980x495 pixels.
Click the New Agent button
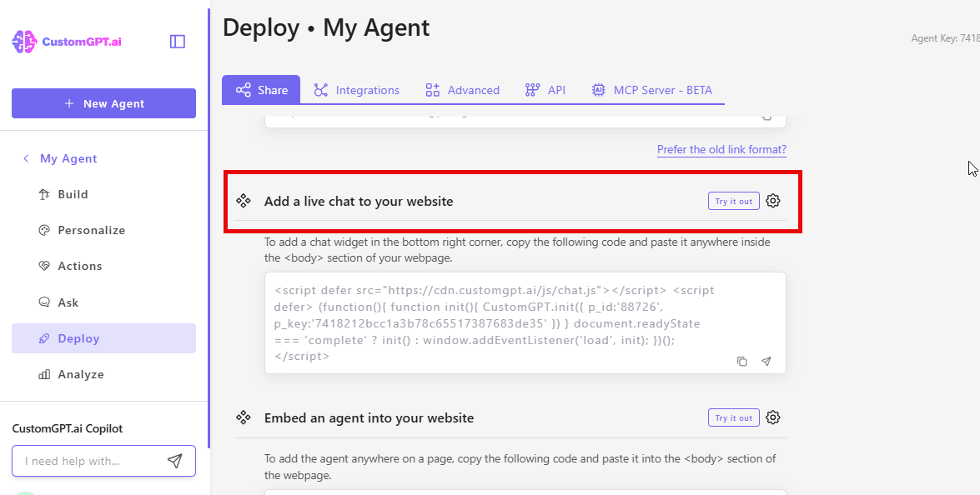pyautogui.click(x=103, y=103)
